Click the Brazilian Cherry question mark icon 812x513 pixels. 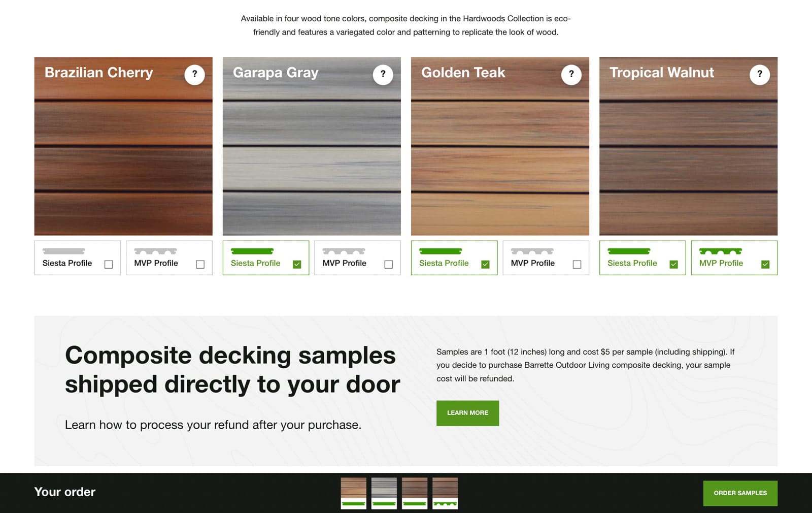click(x=194, y=75)
